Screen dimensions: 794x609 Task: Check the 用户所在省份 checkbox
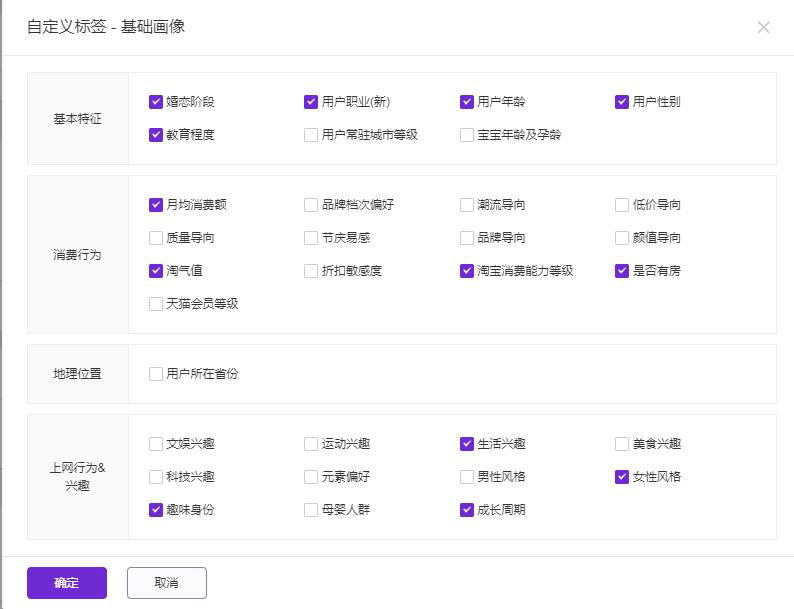(x=156, y=374)
